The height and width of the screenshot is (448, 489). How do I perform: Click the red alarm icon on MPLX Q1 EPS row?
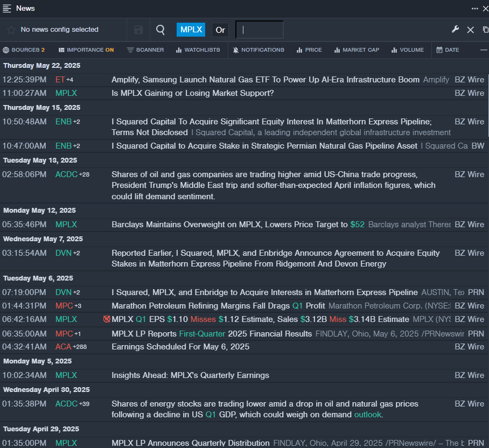[x=107, y=319]
